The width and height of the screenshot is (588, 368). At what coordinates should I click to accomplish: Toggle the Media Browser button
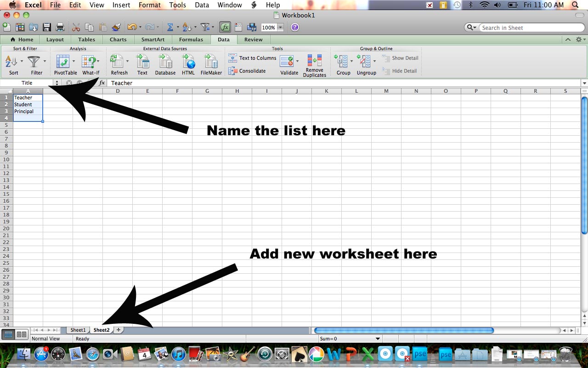(252, 27)
